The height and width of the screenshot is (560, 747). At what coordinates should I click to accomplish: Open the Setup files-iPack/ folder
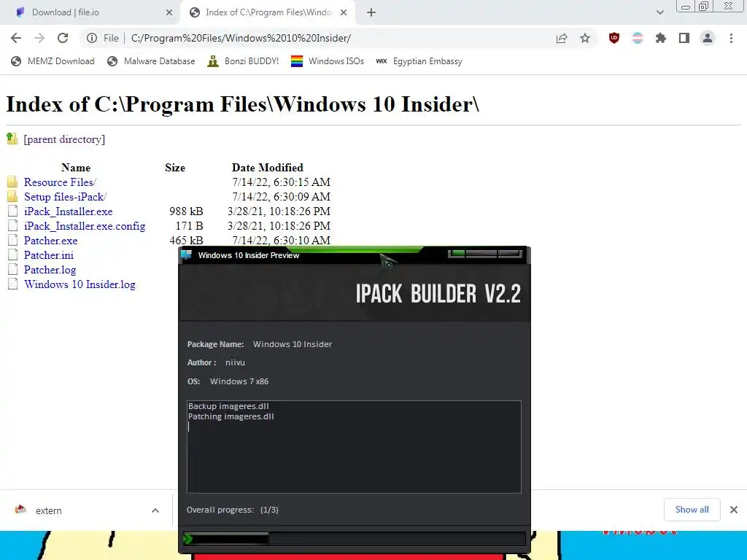[65, 197]
